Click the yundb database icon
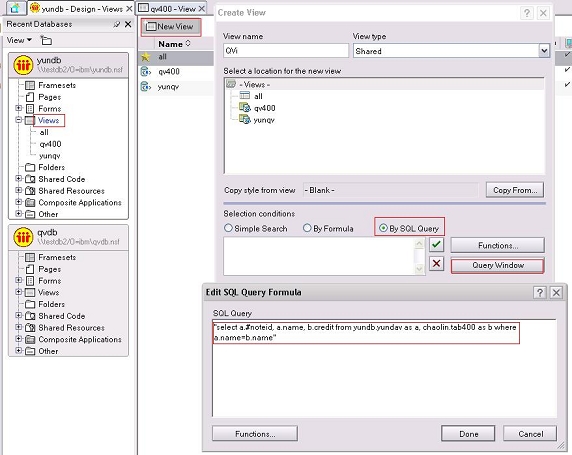The height and width of the screenshot is (455, 572). (x=23, y=65)
